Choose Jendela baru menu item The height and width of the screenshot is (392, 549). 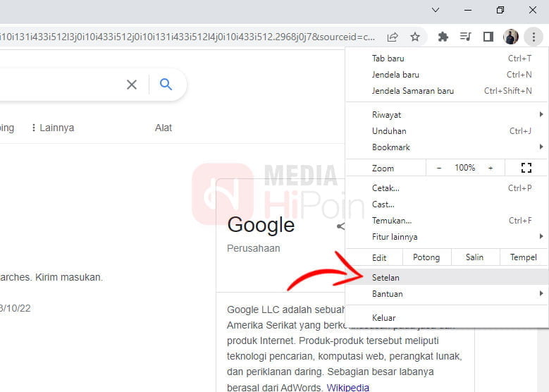pyautogui.click(x=447, y=75)
